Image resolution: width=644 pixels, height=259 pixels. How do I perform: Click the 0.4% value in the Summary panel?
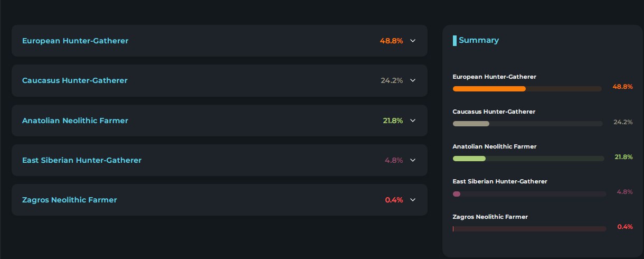coord(625,227)
